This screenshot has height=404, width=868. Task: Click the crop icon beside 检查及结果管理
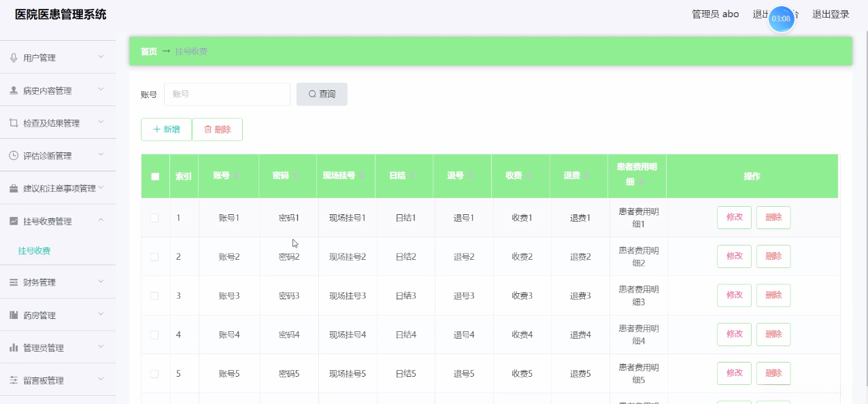[x=14, y=123]
